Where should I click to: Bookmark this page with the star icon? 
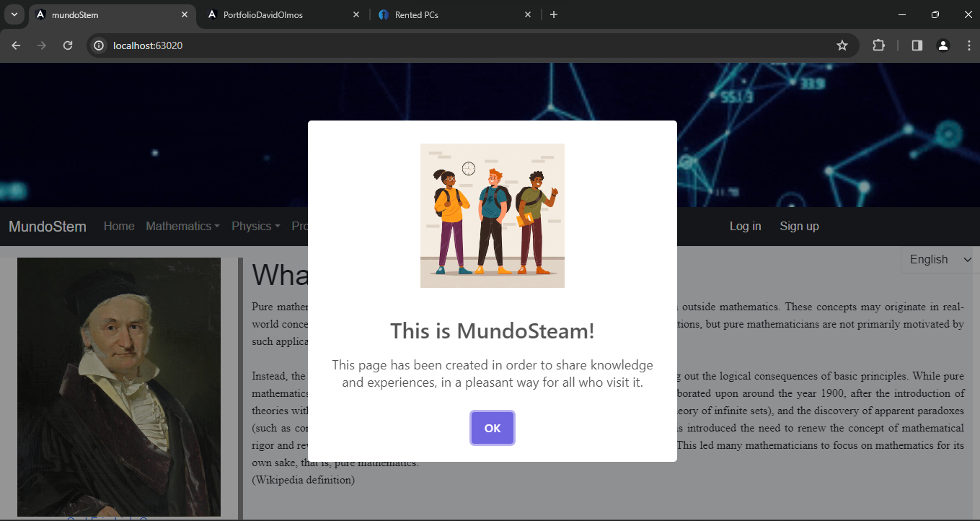click(x=842, y=45)
